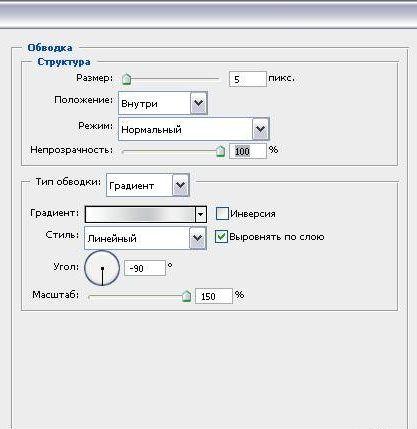417x429 pixels.
Task: Enable the Инверсия checkbox
Action: [x=222, y=214]
